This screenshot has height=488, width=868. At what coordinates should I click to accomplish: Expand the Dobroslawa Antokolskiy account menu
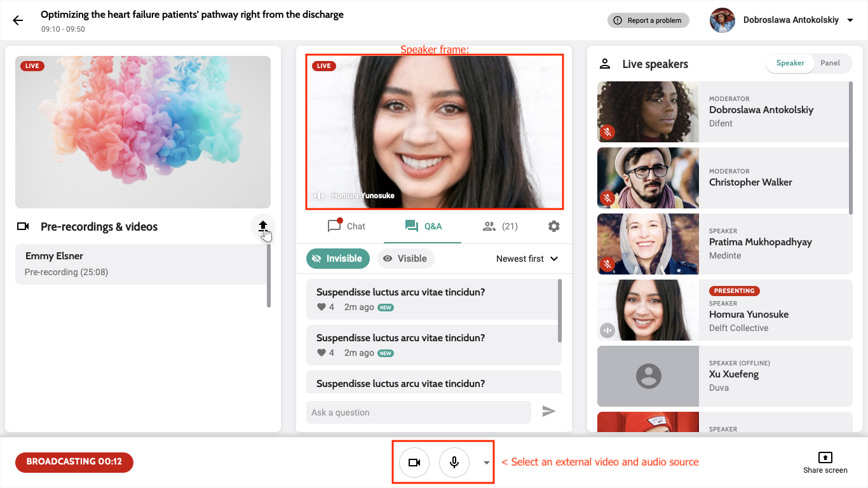point(851,20)
